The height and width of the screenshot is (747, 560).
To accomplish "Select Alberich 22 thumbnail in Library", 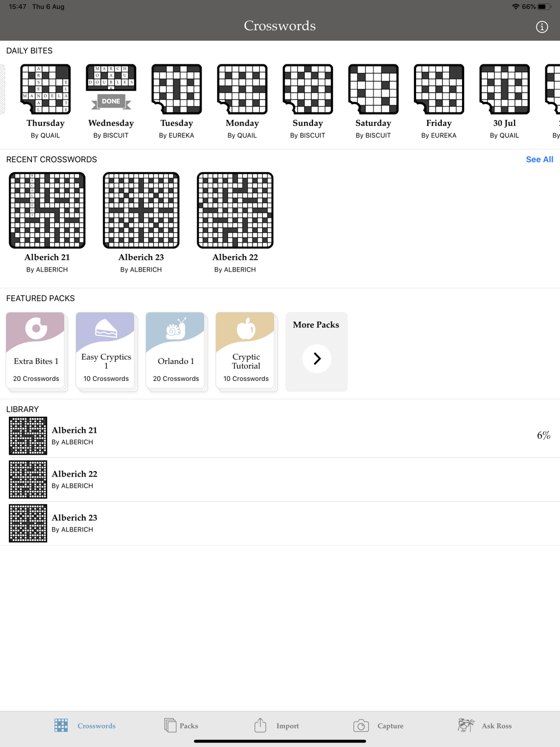I will coord(28,479).
